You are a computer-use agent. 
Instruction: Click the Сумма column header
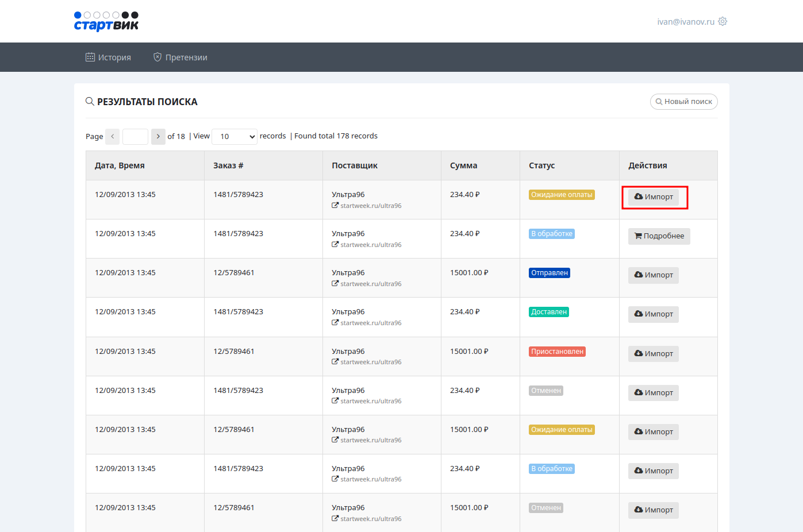pos(463,165)
